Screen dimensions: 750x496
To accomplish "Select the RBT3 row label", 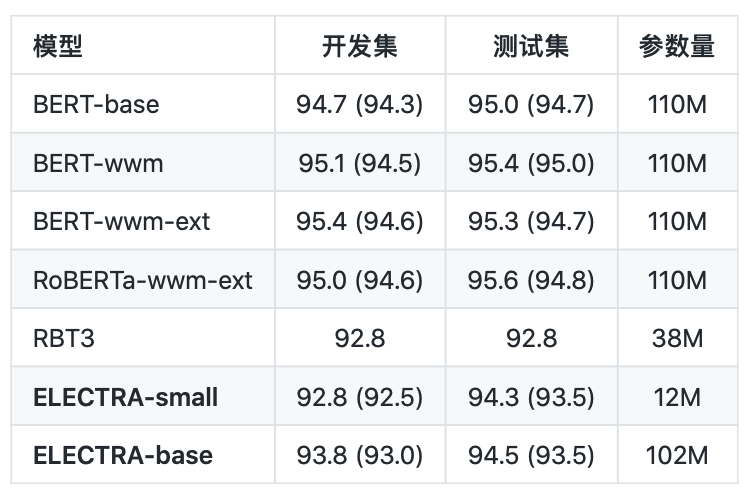I will tap(64, 338).
